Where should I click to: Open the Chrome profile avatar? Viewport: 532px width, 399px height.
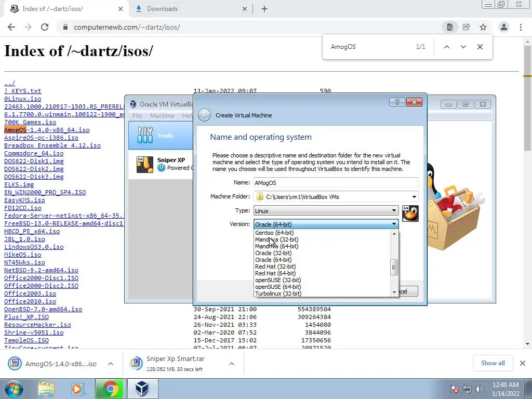pyautogui.click(x=504, y=27)
